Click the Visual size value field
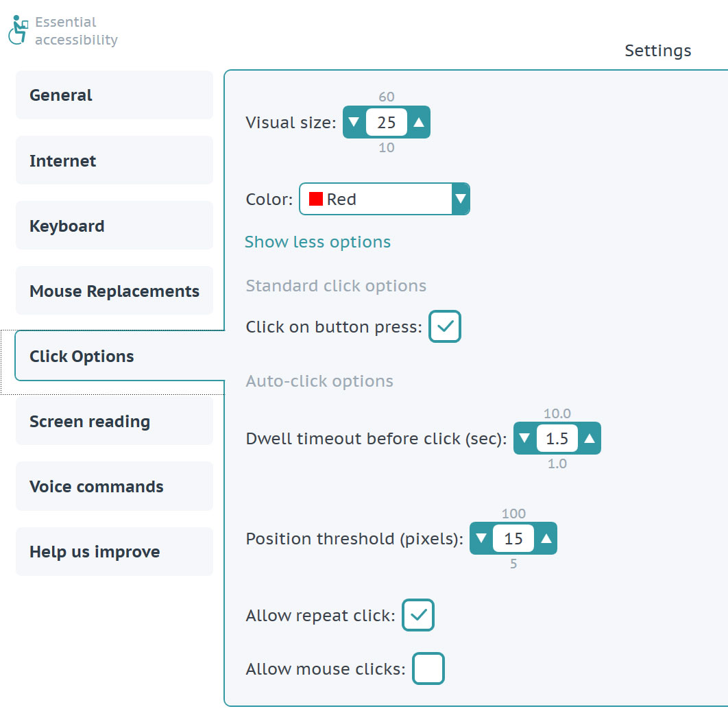This screenshot has width=728, height=711. [387, 122]
